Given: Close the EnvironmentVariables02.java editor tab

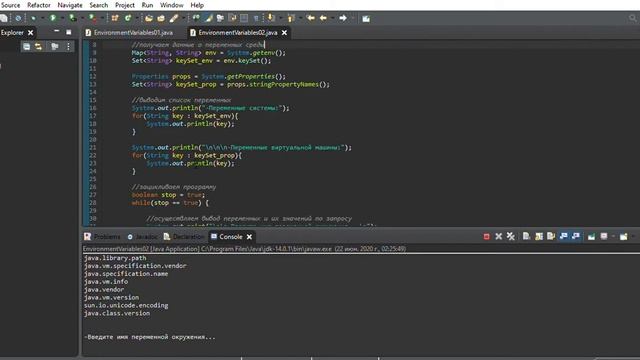Looking at the screenshot, I should 284,33.
